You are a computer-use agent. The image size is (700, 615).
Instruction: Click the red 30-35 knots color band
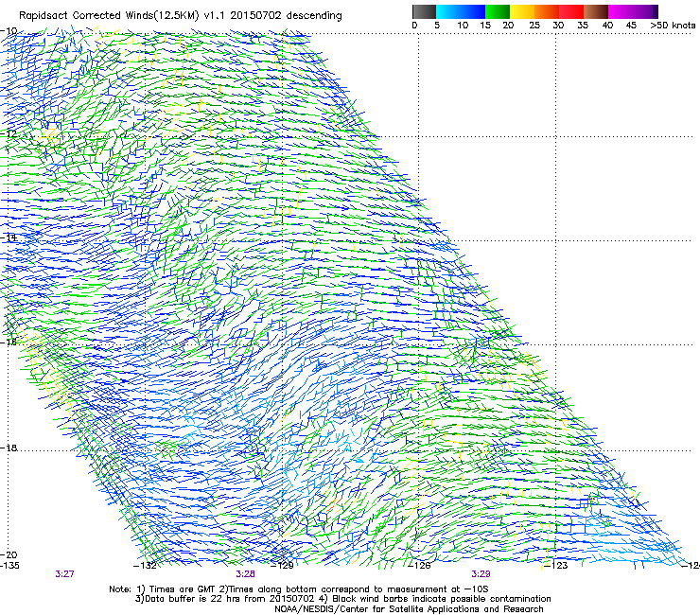571,11
